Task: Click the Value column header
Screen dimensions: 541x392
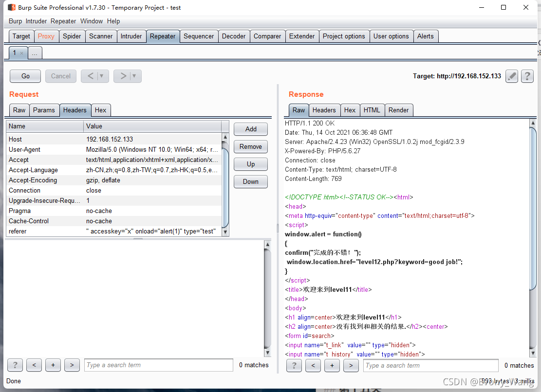Action: coord(152,126)
